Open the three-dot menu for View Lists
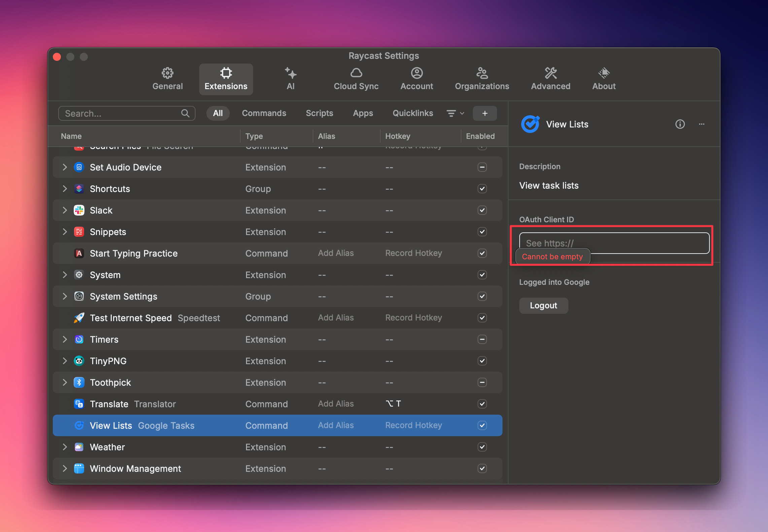The image size is (768, 532). (x=702, y=124)
